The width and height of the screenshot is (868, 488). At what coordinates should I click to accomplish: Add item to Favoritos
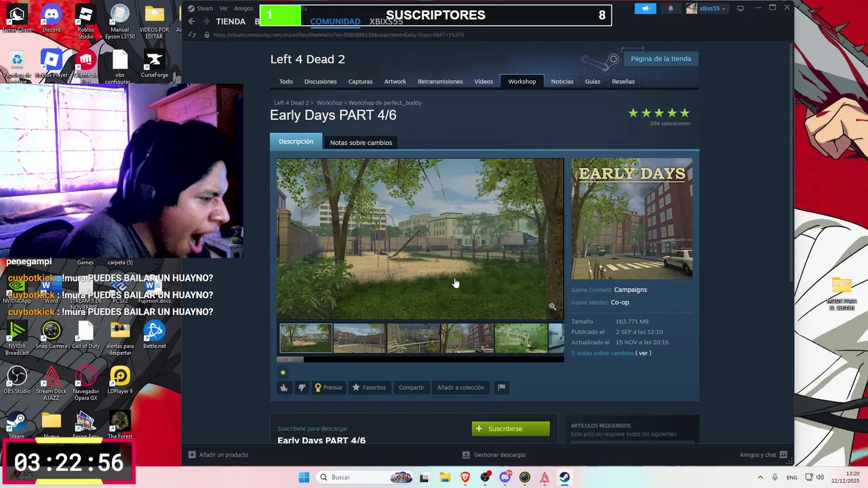tap(369, 388)
